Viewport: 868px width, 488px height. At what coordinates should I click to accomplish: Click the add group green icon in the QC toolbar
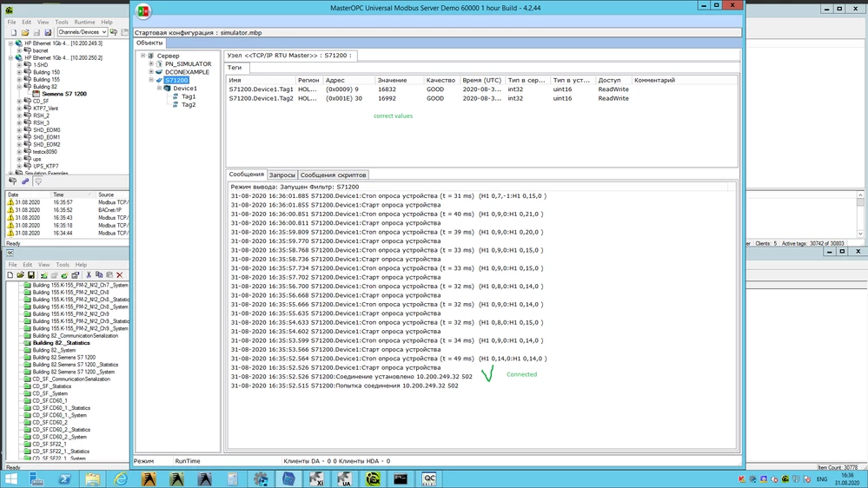click(x=43, y=275)
